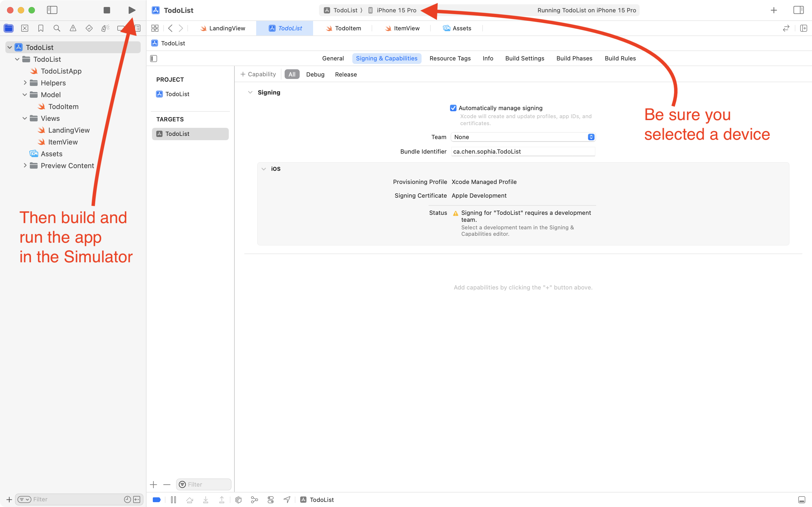Switch to the Build Settings tab
This screenshot has width=812, height=507.
pos(524,58)
